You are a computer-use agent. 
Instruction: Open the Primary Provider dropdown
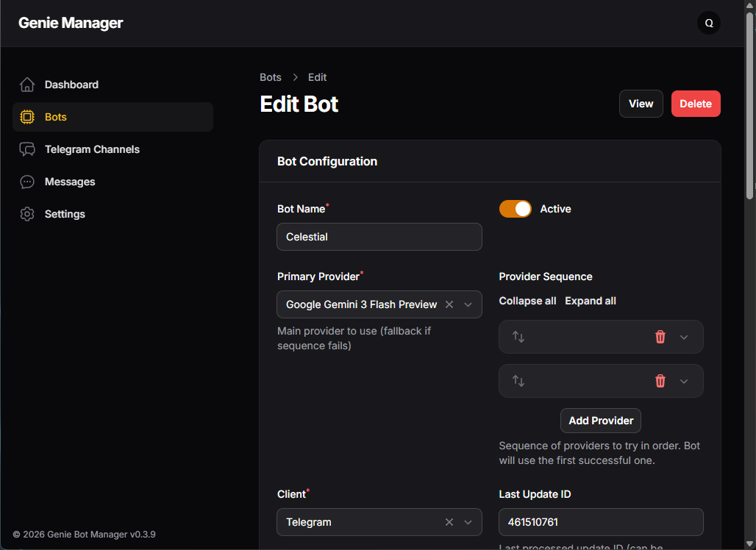click(x=468, y=304)
